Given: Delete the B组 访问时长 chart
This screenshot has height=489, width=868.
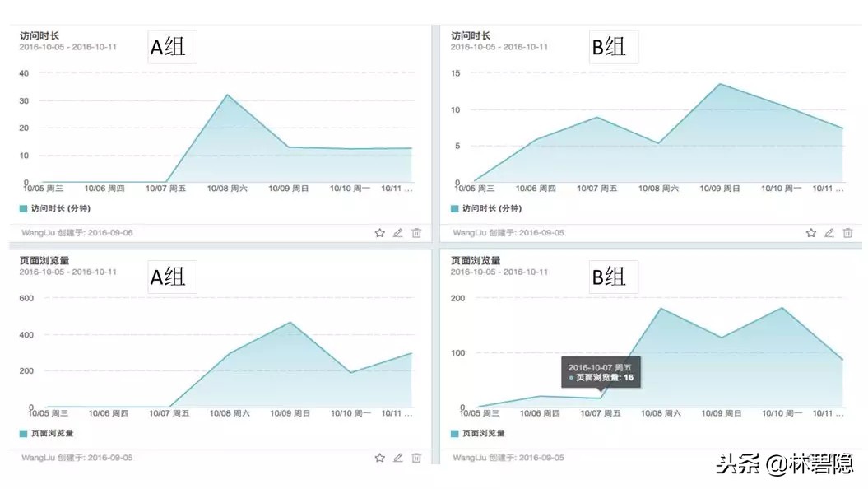Looking at the screenshot, I should coord(847,233).
